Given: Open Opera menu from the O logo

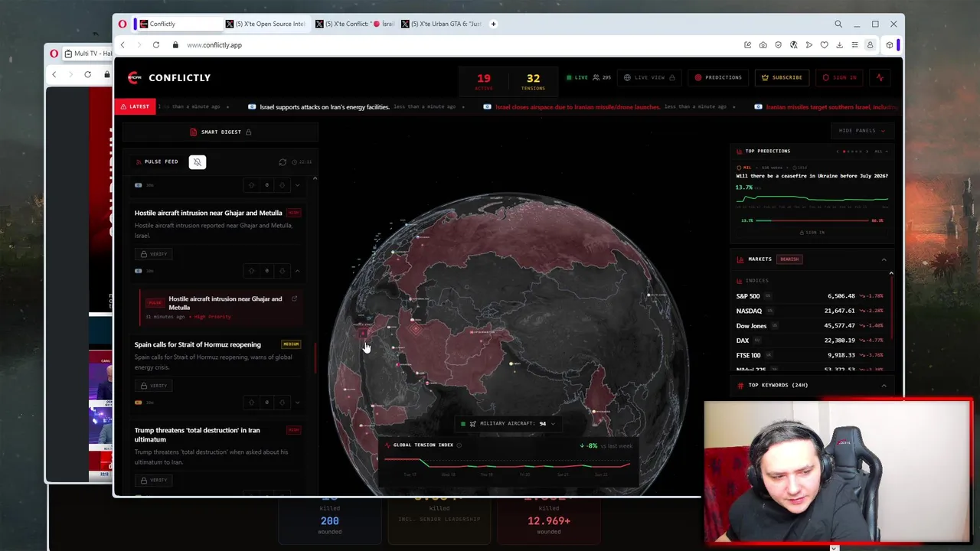Looking at the screenshot, I should click(x=122, y=24).
